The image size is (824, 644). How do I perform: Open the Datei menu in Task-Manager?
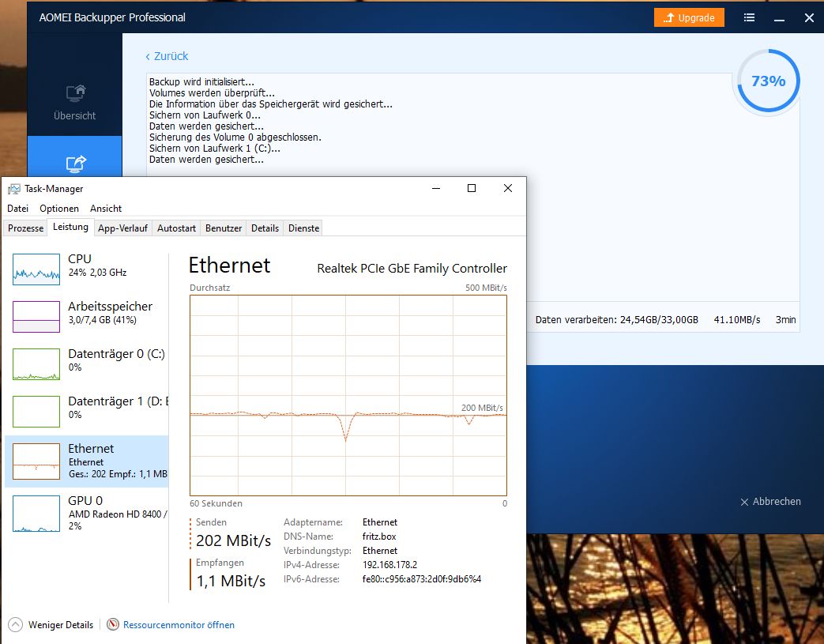[17, 208]
